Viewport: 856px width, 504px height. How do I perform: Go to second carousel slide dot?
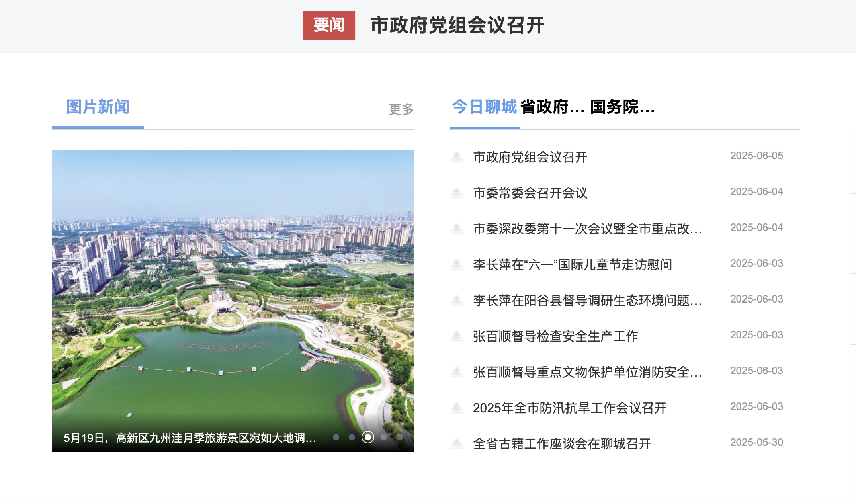pyautogui.click(x=352, y=437)
